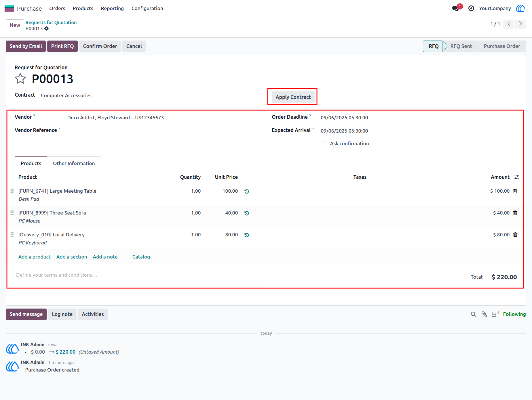Image resolution: width=532 pixels, height=400 pixels.
Task: Click the Add a product link
Action: 34,257
